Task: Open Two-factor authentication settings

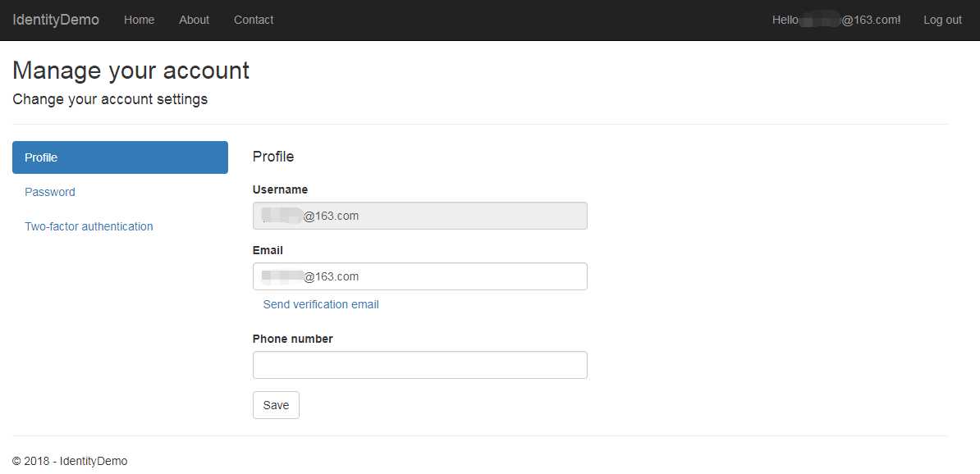Action: point(89,226)
